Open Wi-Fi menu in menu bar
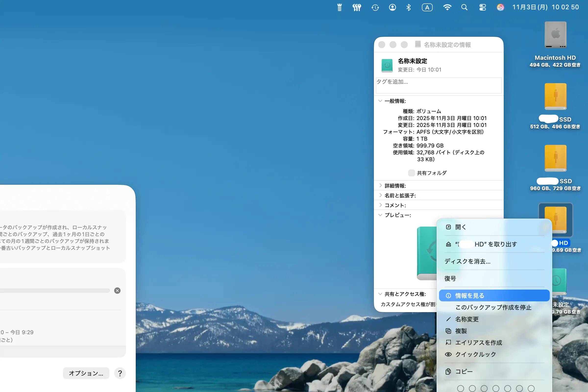 tap(447, 8)
